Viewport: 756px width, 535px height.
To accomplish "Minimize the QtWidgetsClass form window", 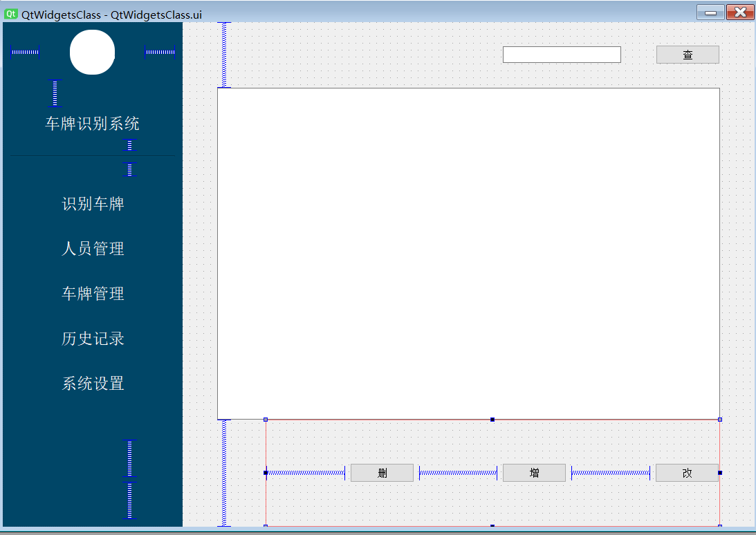I will [x=710, y=12].
